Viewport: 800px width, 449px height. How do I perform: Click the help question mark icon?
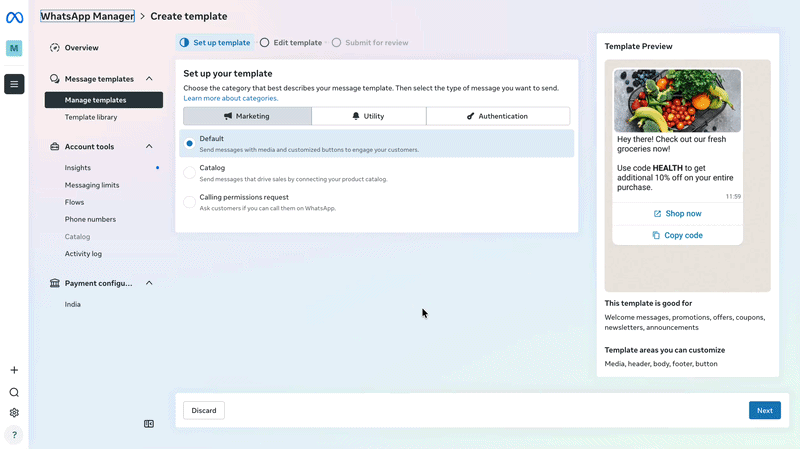(14, 435)
